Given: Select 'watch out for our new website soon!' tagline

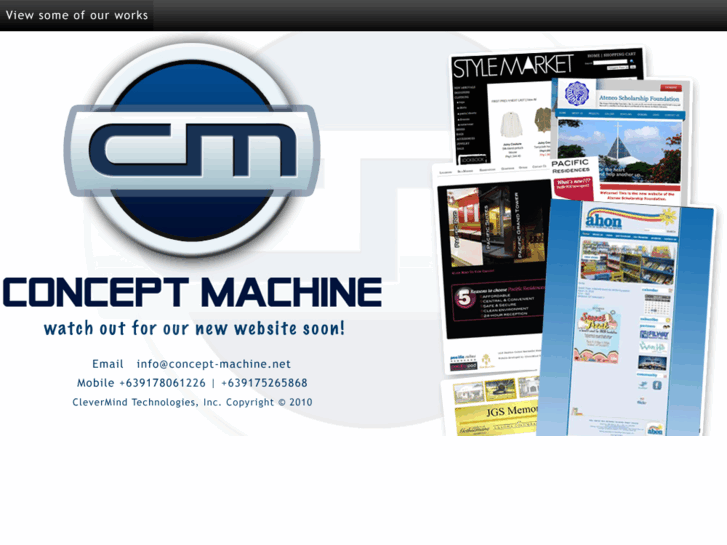Looking at the screenshot, I should point(194,328).
